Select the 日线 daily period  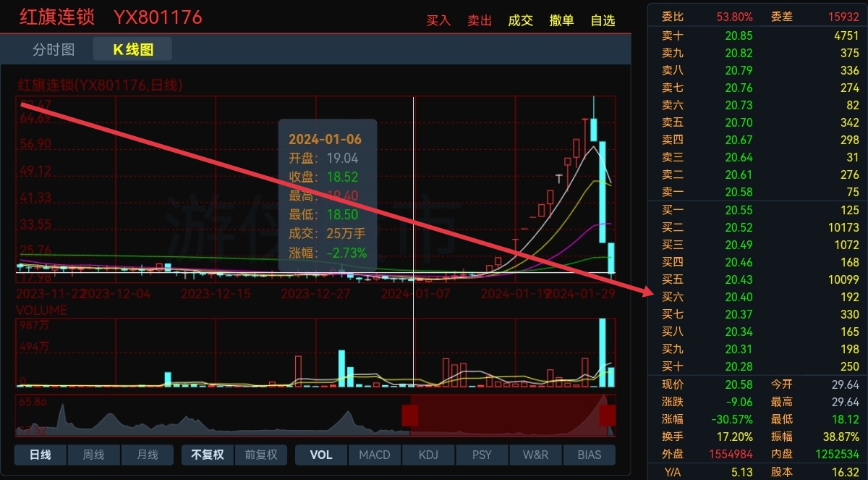[x=41, y=455]
